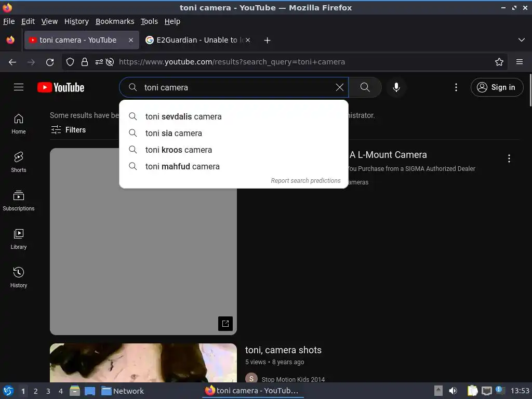Open a new tab with the plus
This screenshot has height=399, width=532.
268,41
